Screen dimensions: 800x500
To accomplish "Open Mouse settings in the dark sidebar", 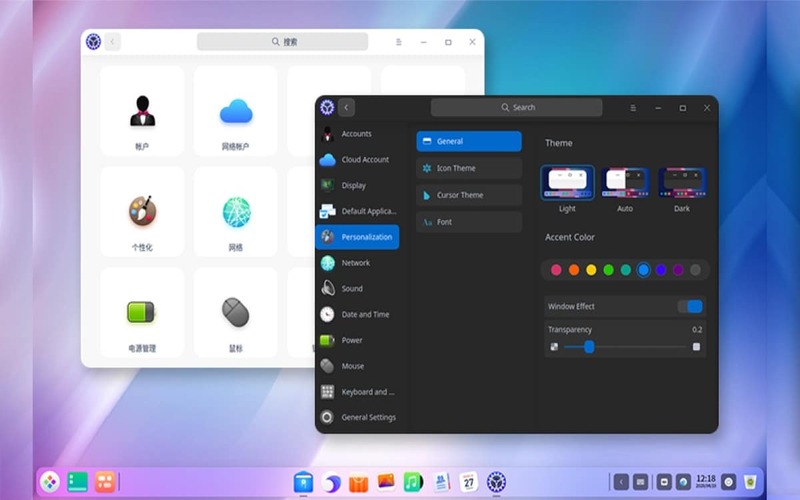I will click(x=357, y=366).
